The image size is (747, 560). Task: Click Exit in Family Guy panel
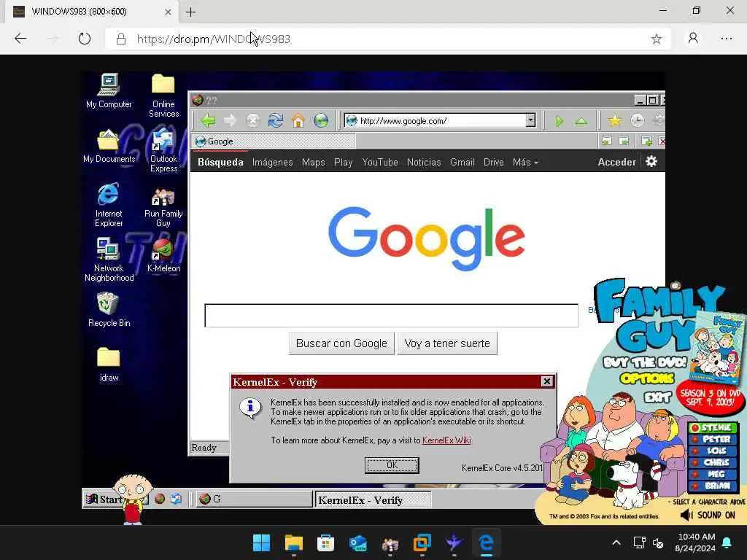click(657, 397)
